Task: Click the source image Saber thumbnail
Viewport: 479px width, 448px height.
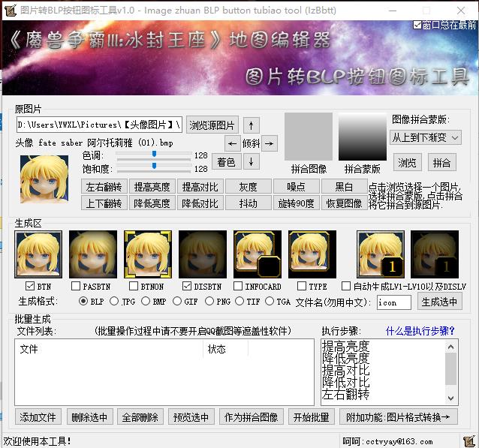Action: point(44,179)
